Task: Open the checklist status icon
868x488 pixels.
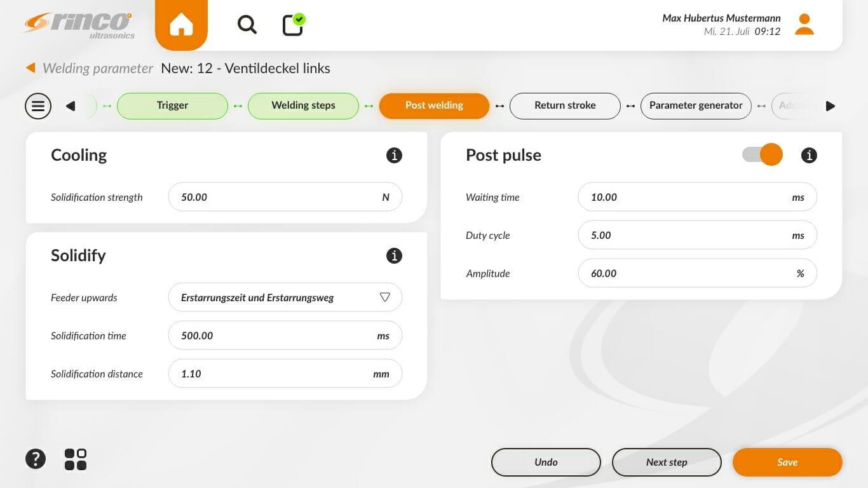Action: [x=293, y=25]
